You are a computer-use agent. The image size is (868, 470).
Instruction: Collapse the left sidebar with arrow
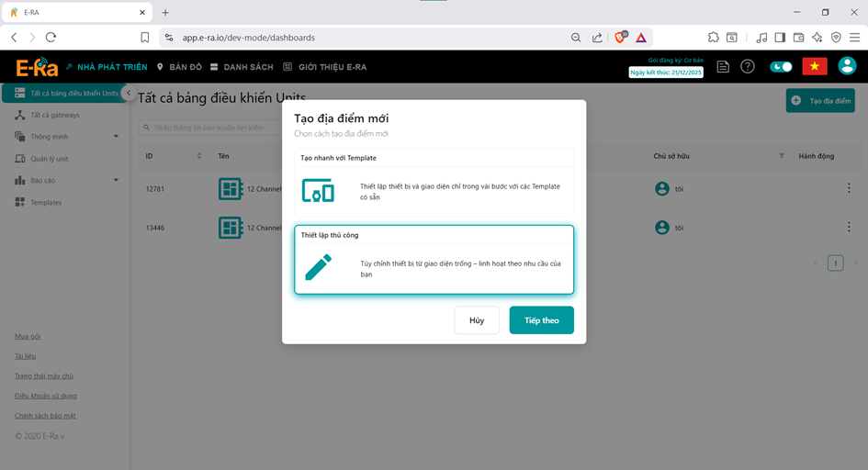coord(129,94)
